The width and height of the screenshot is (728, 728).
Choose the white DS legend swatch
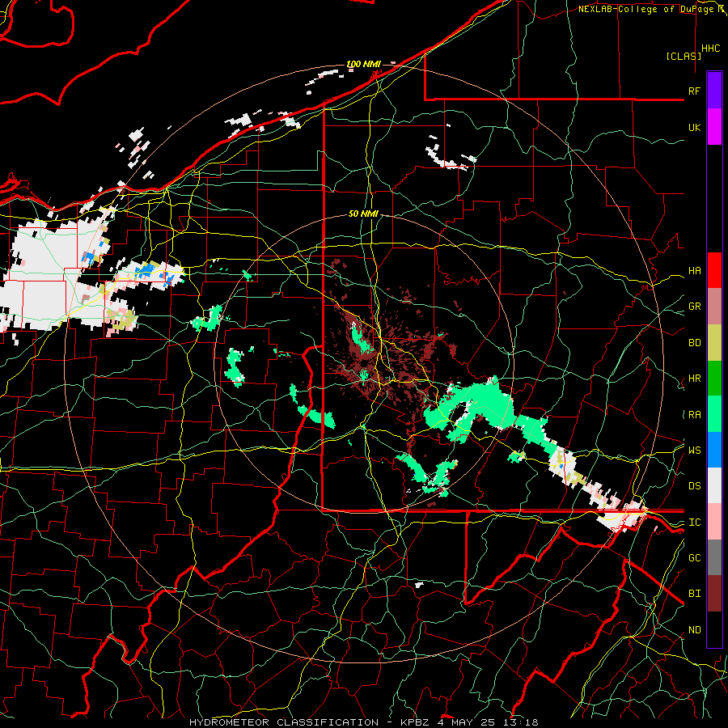pyautogui.click(x=714, y=485)
